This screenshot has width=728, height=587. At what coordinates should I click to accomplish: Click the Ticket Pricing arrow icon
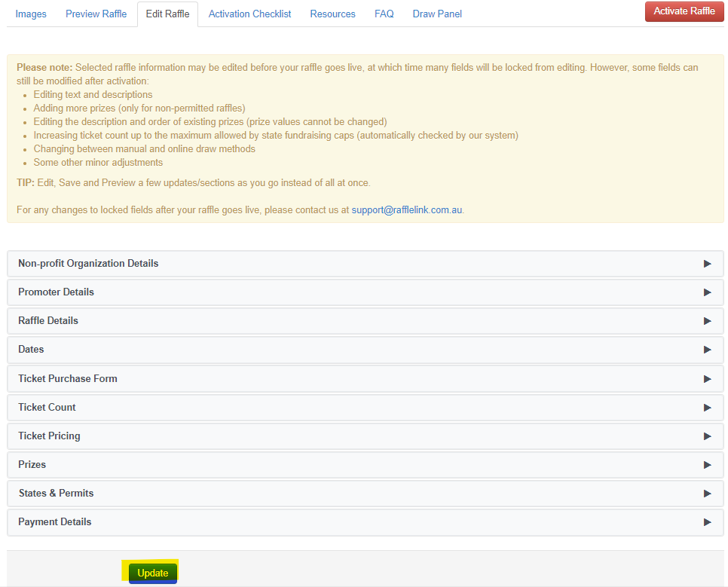(707, 436)
